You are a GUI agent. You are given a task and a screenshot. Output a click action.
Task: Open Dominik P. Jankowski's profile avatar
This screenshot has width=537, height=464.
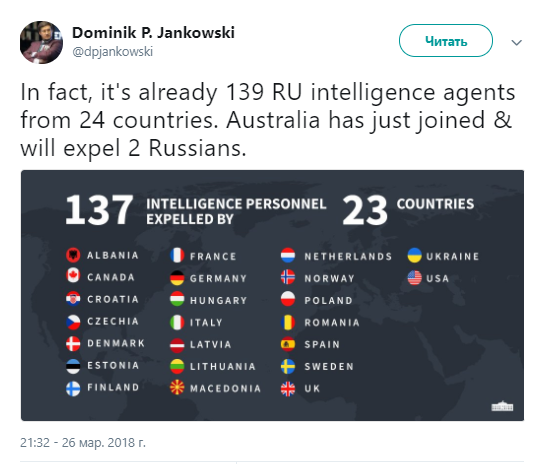(x=41, y=42)
